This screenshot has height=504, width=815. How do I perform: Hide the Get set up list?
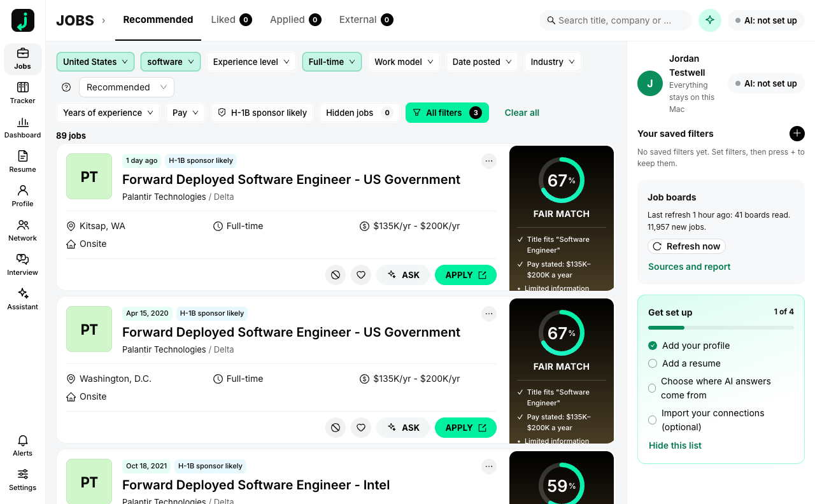click(675, 445)
